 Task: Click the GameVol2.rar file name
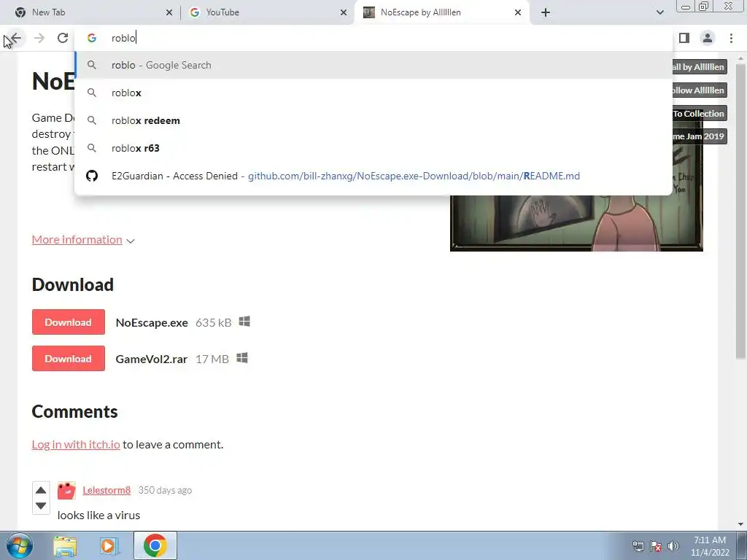point(151,359)
